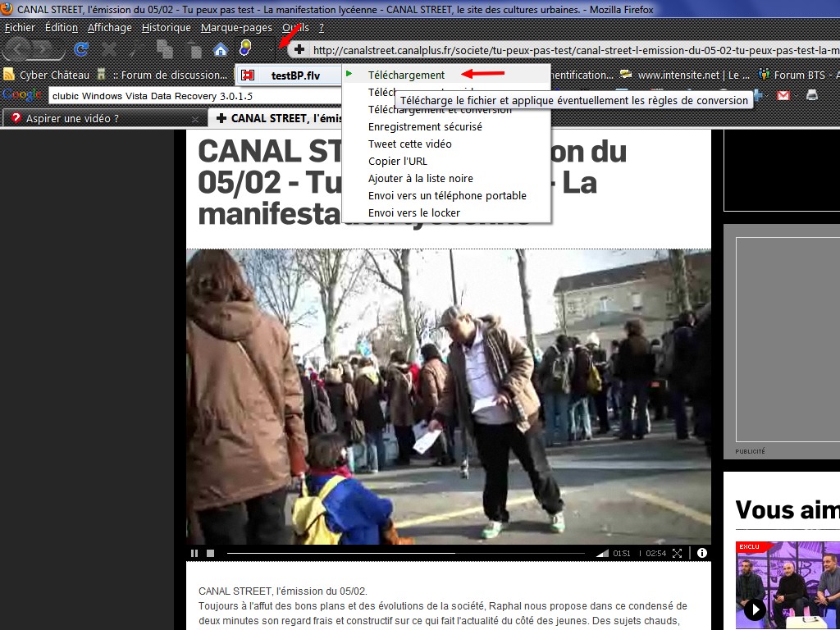Viewport: 840px width, 630px height.
Task: Click the video info icon
Action: point(702,554)
